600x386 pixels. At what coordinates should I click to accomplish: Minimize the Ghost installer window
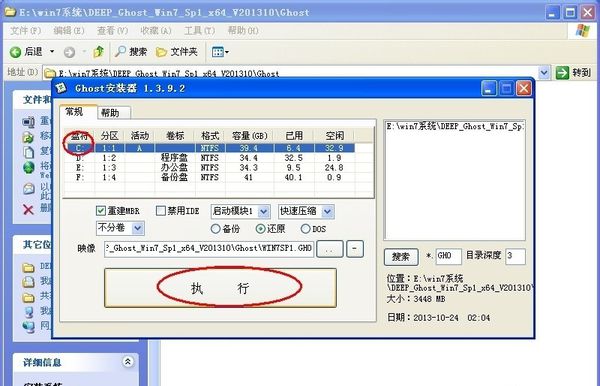[x=489, y=88]
